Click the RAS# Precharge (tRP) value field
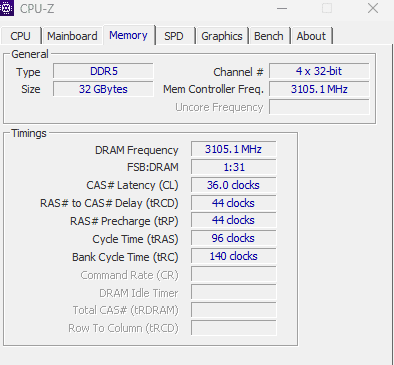 pos(234,220)
